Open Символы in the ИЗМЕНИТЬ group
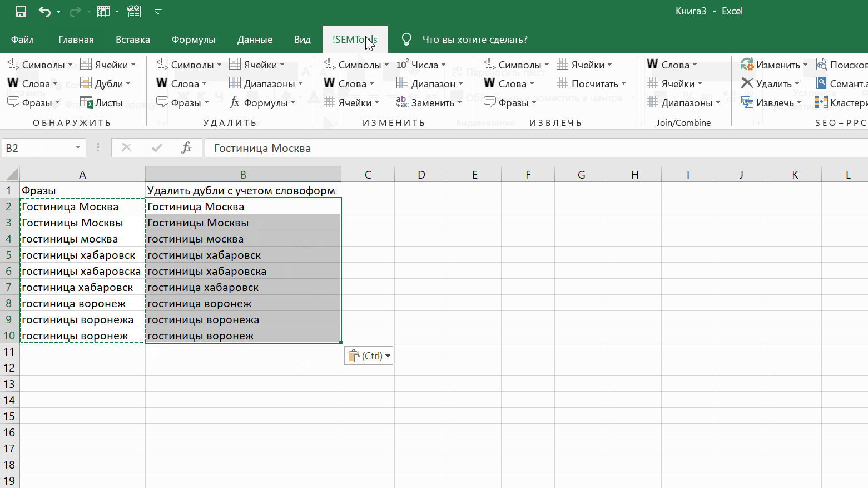 click(356, 65)
